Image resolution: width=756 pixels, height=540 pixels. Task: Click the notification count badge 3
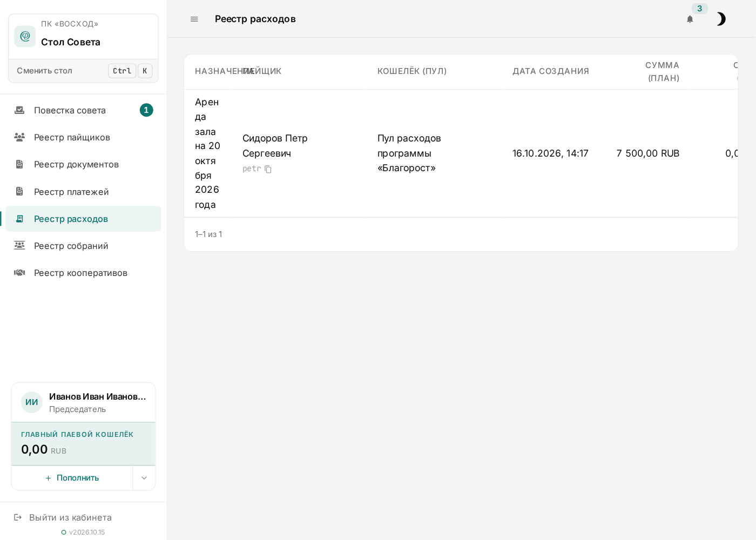pos(700,9)
